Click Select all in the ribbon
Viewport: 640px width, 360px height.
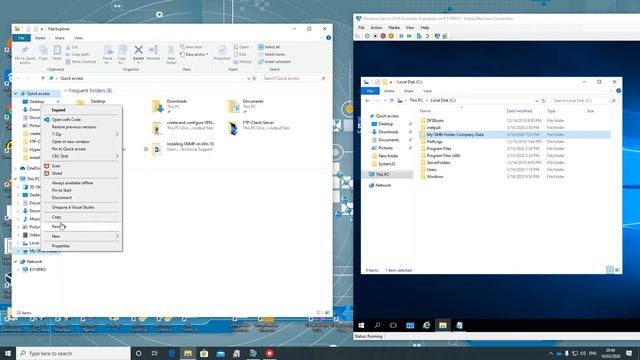(x=269, y=47)
